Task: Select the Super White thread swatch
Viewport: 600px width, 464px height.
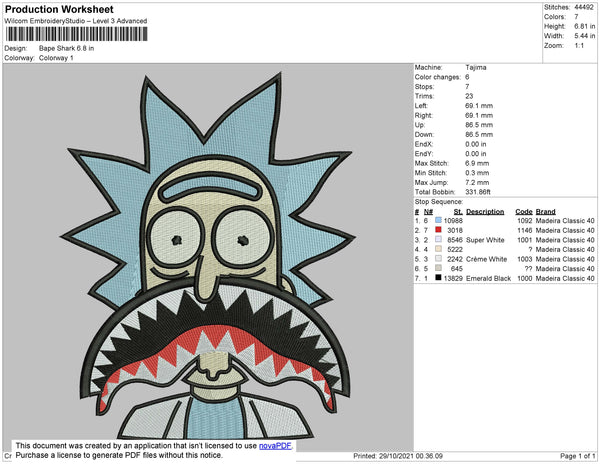Action: pos(438,239)
